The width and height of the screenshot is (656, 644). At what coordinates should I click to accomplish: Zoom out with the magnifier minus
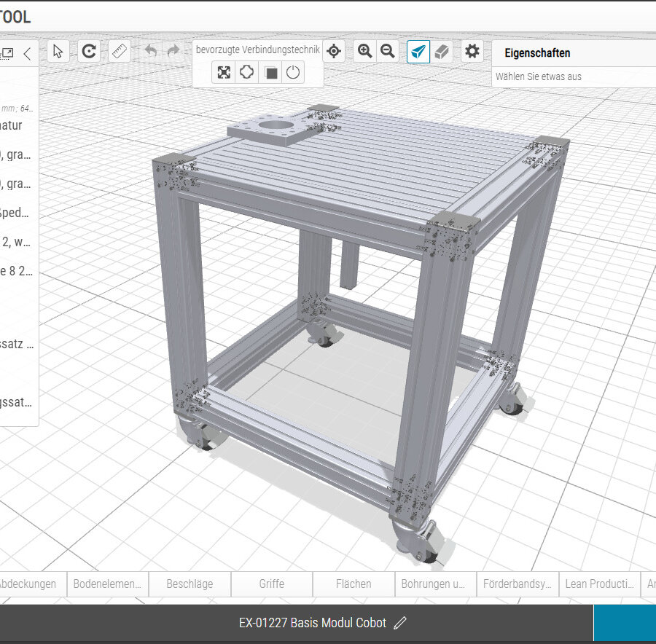(x=388, y=51)
